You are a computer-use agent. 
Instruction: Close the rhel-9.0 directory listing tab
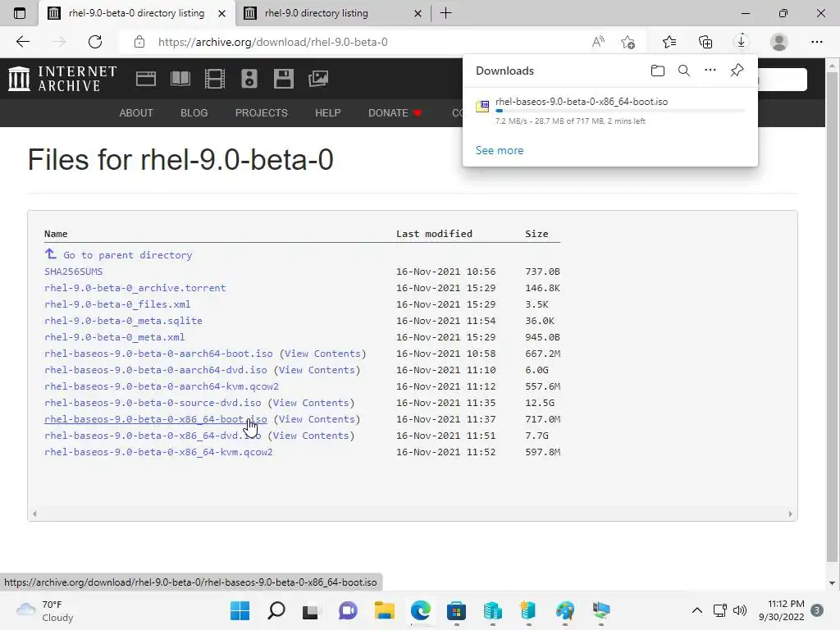click(418, 13)
